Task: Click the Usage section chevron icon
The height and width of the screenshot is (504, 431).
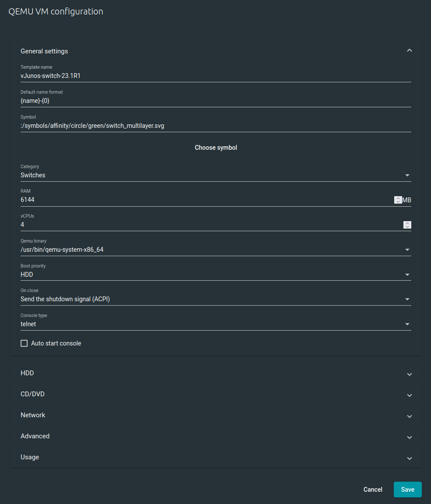Action: [x=409, y=458]
